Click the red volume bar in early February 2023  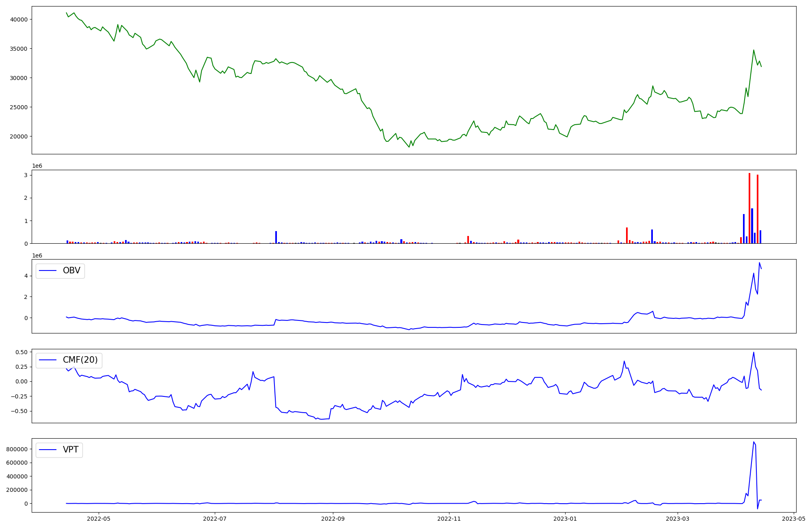627,236
